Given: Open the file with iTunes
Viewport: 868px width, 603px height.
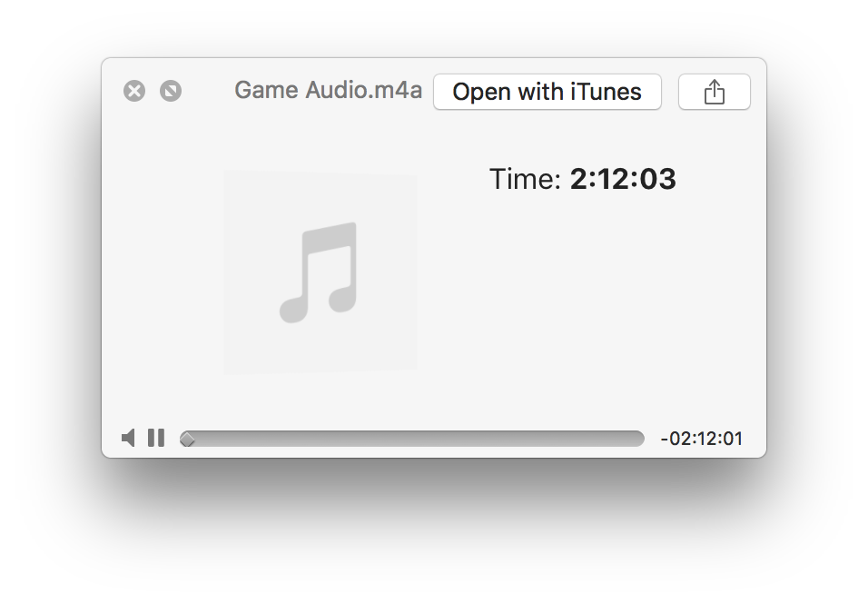Looking at the screenshot, I should [x=547, y=92].
